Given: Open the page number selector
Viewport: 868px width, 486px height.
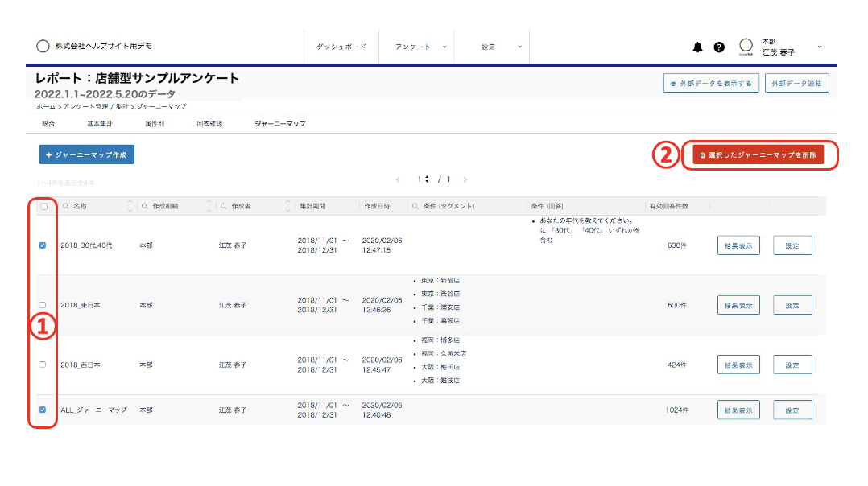Looking at the screenshot, I should 424,179.
